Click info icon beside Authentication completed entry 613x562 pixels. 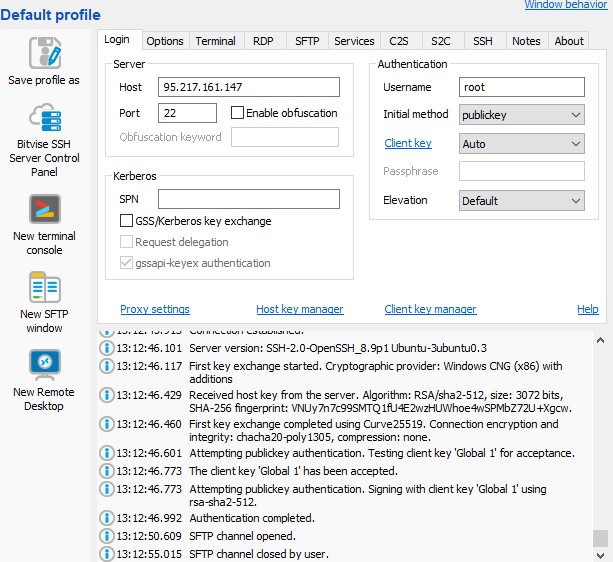point(106,518)
